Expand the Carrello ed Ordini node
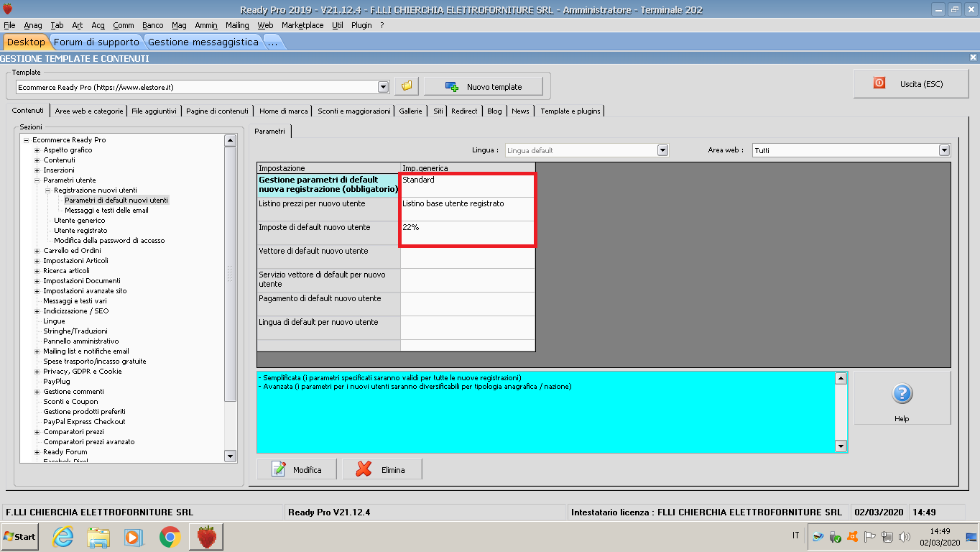The height and width of the screenshot is (552, 980). point(37,251)
